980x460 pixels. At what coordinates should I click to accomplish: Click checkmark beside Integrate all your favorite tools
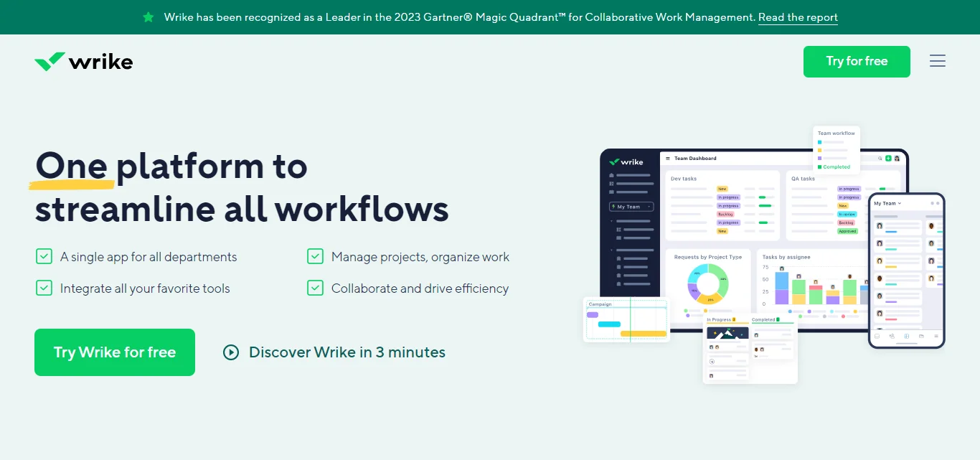(x=44, y=288)
